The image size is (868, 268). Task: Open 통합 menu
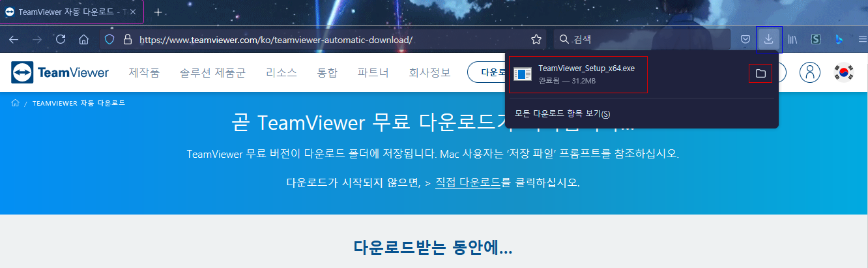point(327,72)
